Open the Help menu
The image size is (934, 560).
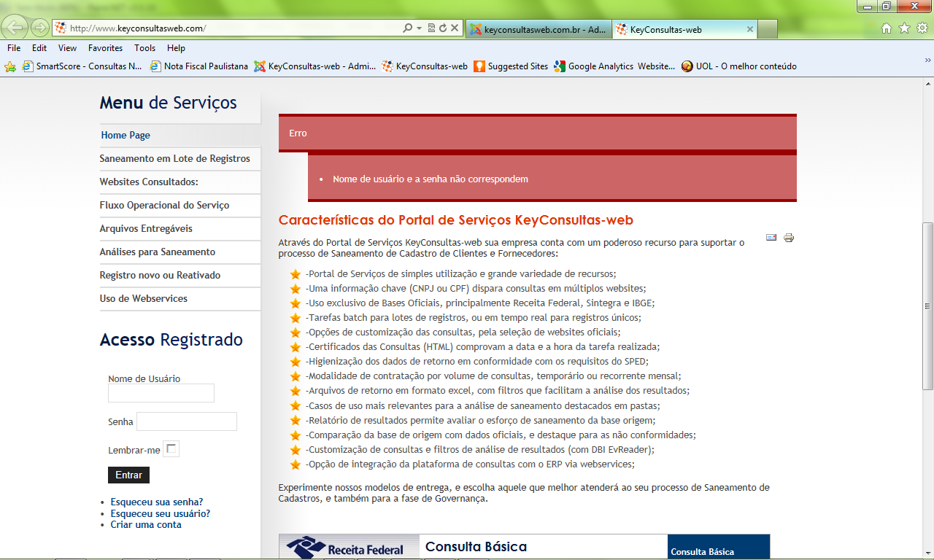[x=176, y=48]
